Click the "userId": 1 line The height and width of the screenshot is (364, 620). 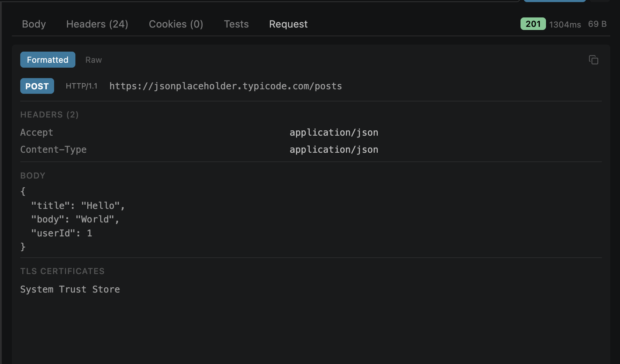61,233
